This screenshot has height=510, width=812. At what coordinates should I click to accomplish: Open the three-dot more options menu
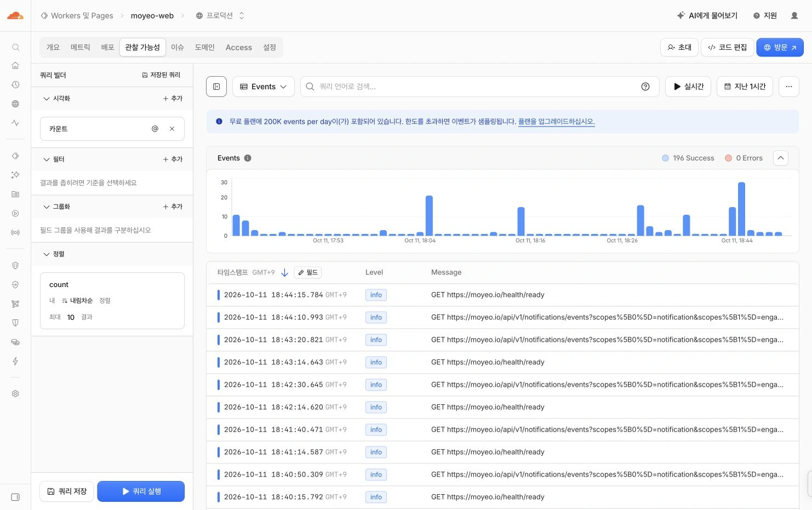tap(789, 87)
